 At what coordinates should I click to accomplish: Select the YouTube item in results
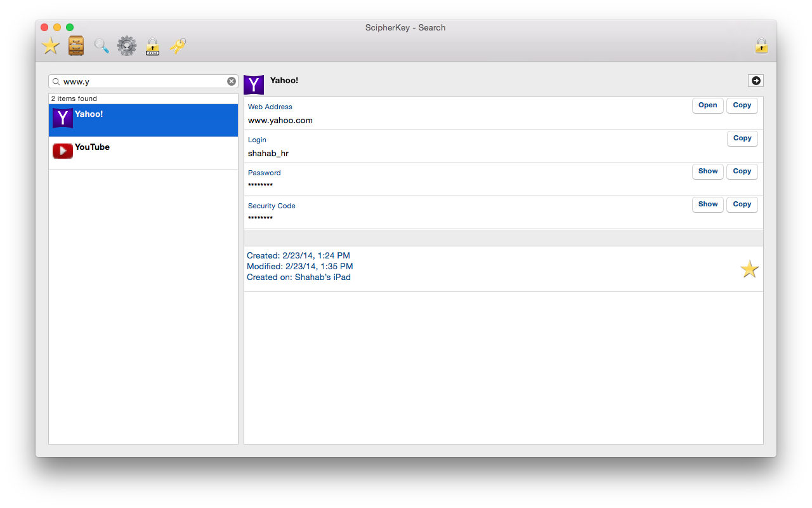coord(143,154)
